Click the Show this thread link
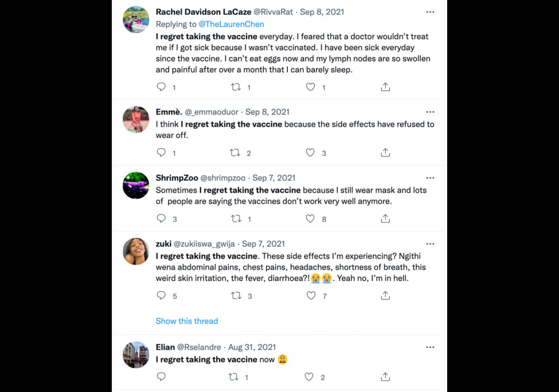 (187, 321)
